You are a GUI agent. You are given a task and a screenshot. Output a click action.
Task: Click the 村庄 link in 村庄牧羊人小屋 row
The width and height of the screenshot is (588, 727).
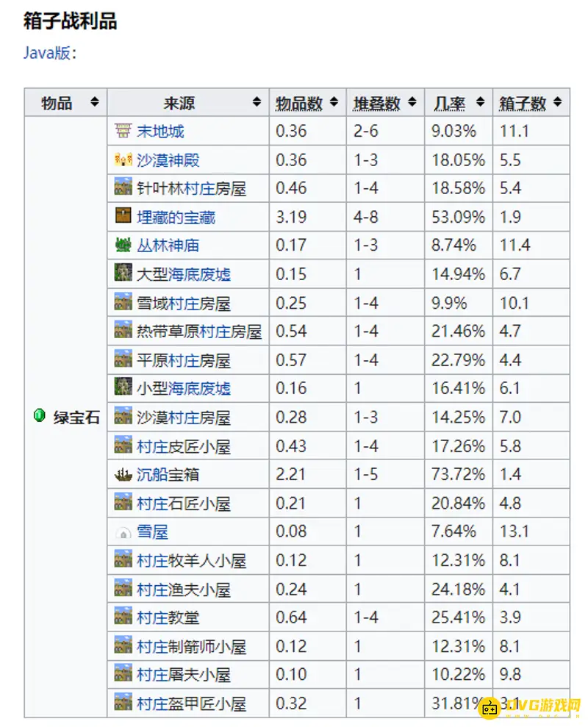tap(153, 561)
